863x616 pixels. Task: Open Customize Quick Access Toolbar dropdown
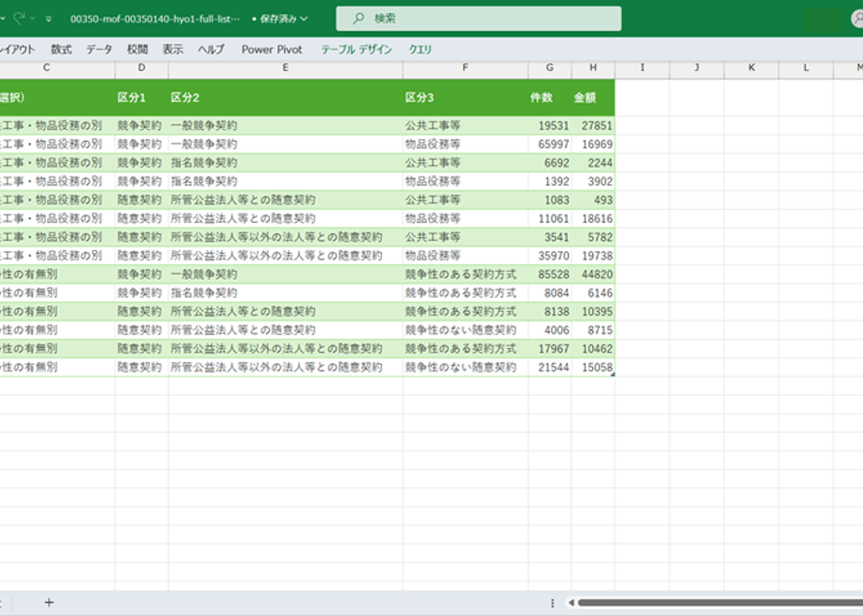[x=49, y=19]
